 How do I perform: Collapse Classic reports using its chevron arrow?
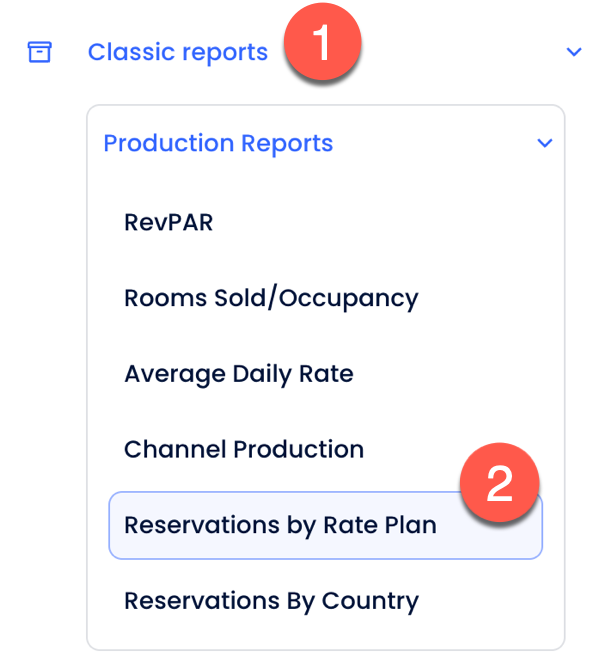coord(573,52)
